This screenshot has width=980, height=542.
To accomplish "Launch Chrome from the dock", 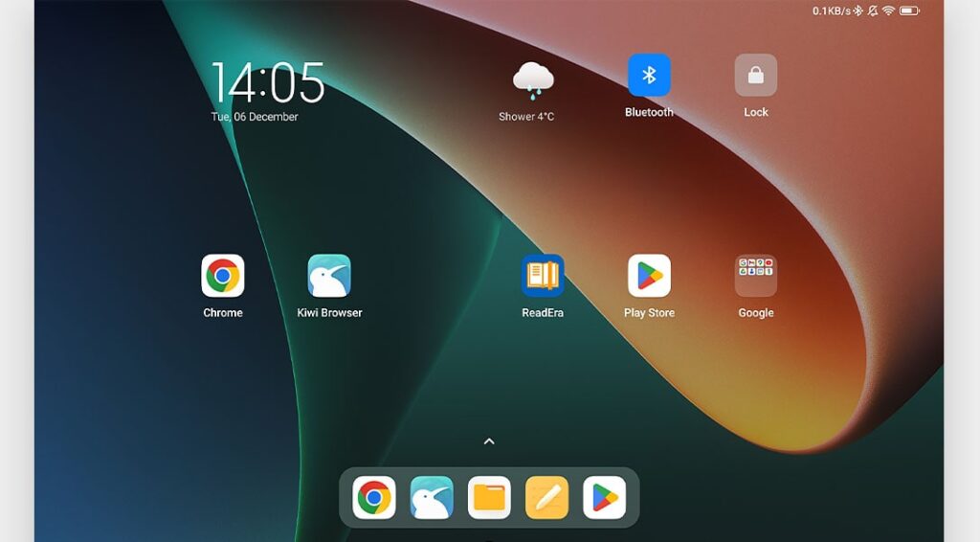I will coord(374,498).
